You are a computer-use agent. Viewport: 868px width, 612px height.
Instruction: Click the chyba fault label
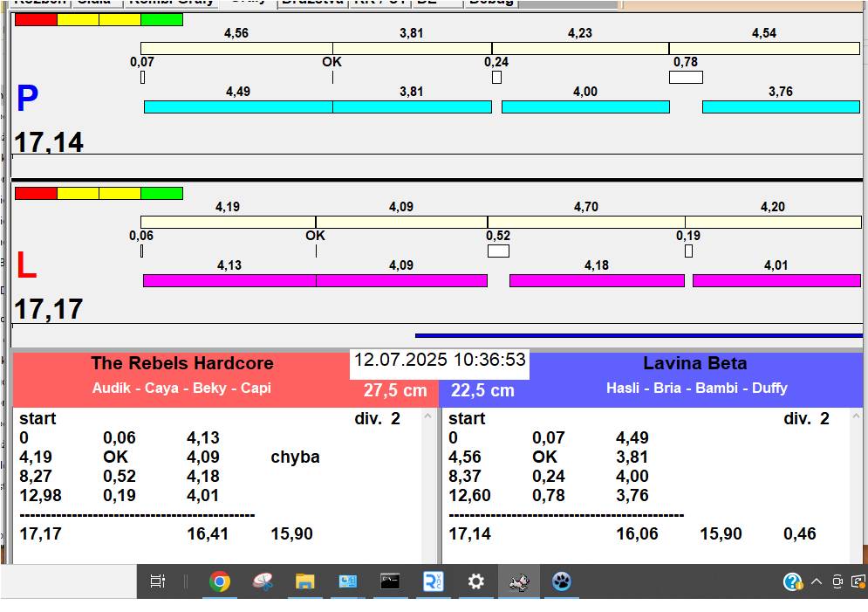click(295, 457)
